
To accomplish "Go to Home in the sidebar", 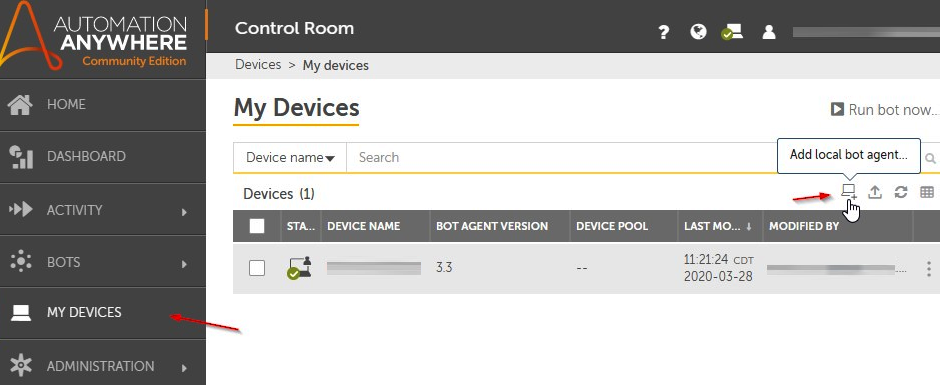I will pos(103,104).
